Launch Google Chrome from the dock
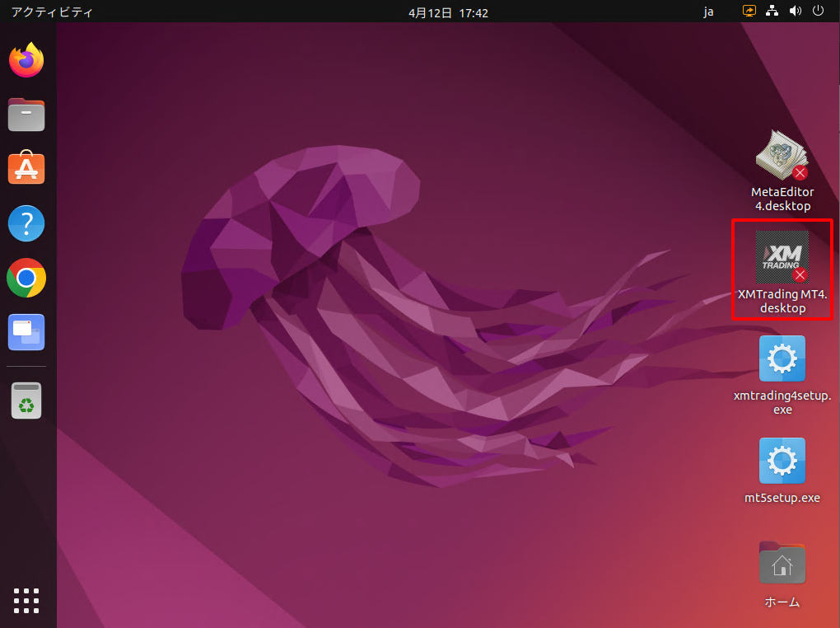 (26, 278)
